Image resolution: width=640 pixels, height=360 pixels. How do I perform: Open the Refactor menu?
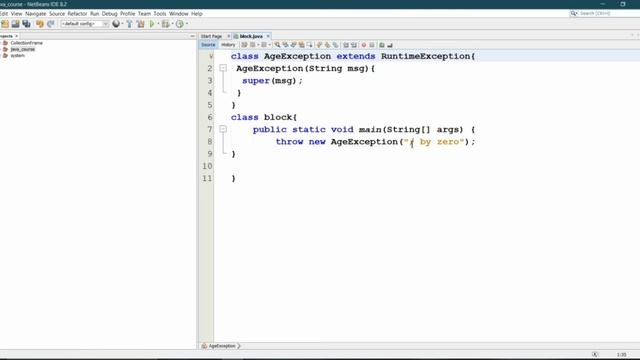(x=77, y=13)
